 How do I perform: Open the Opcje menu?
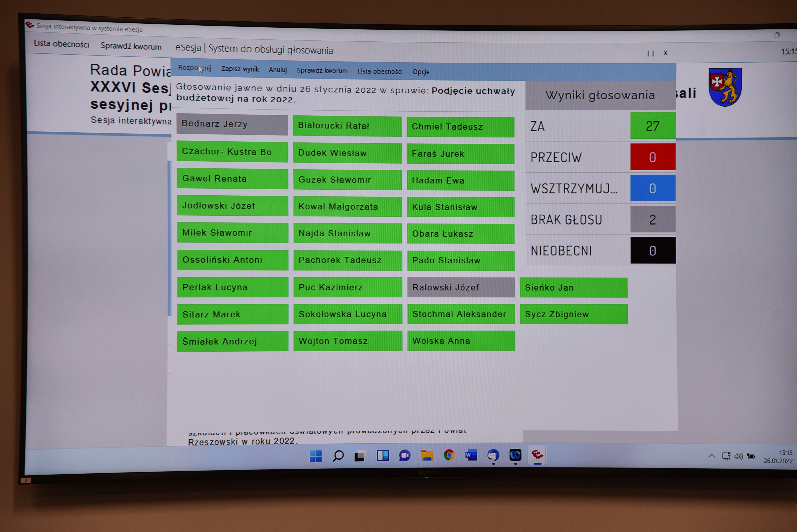pos(421,72)
